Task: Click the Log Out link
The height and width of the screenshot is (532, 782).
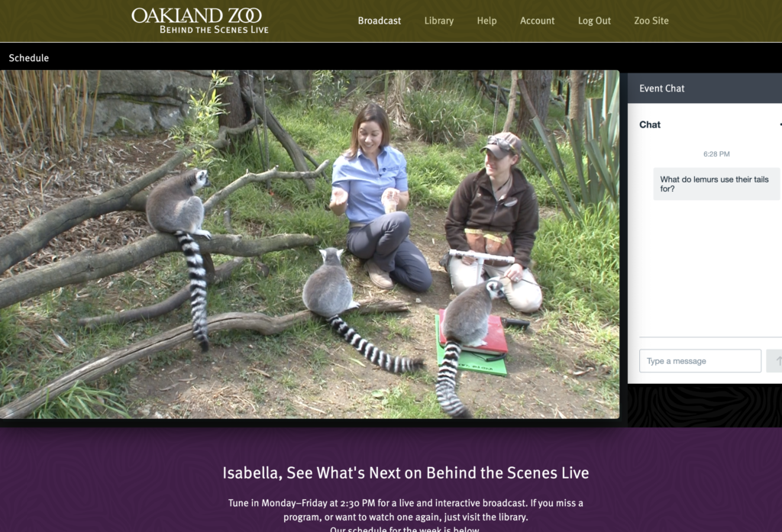Action: coord(594,21)
